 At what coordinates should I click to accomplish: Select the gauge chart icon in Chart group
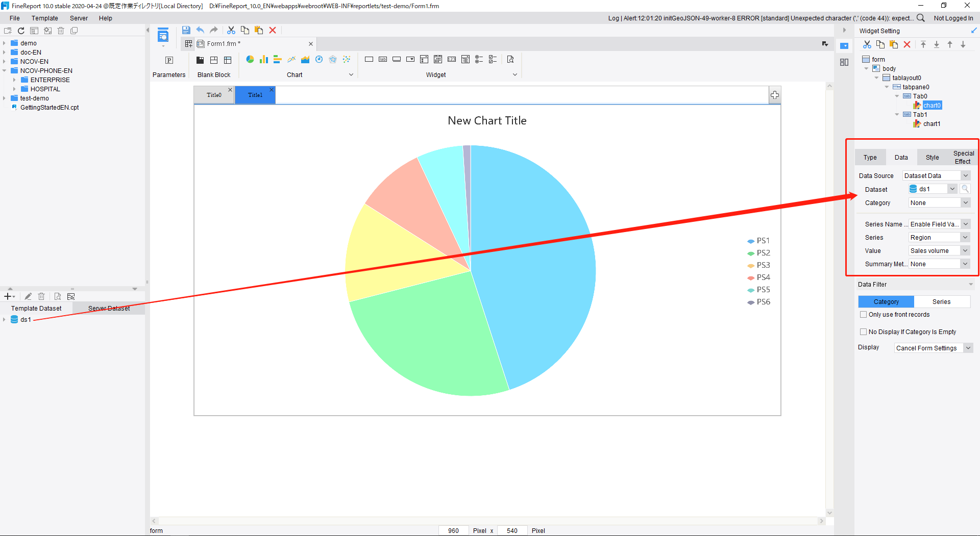point(319,60)
